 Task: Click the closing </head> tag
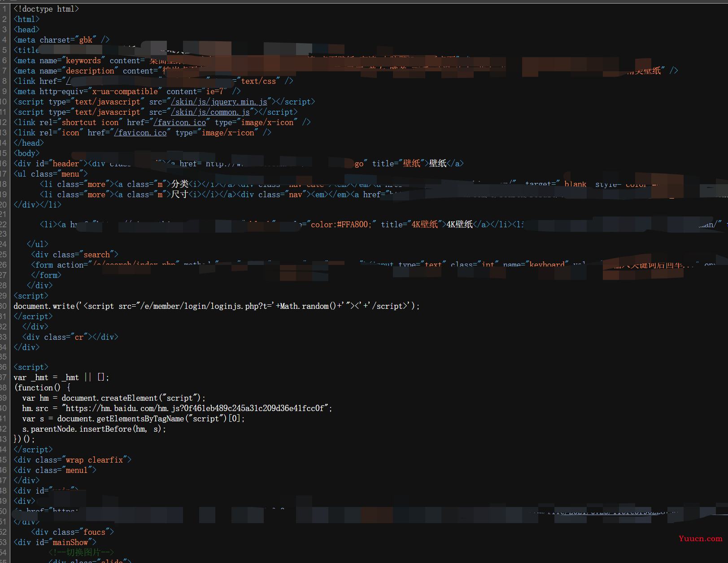coord(29,143)
